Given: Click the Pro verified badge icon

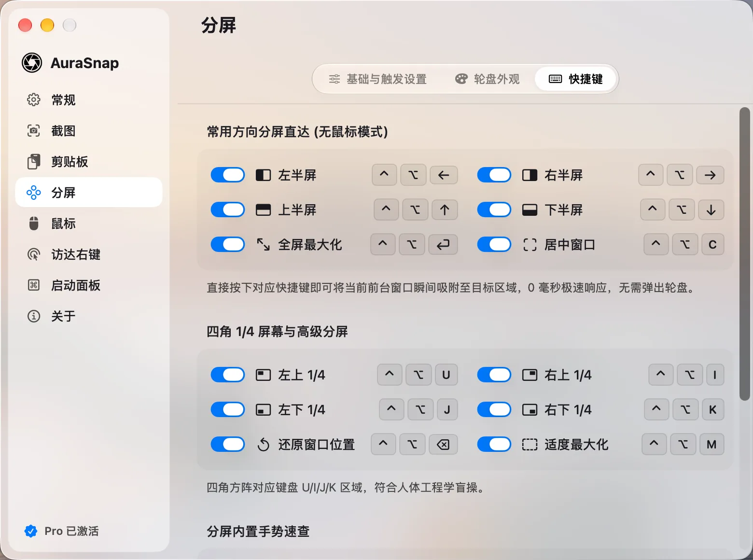Looking at the screenshot, I should coord(31,531).
